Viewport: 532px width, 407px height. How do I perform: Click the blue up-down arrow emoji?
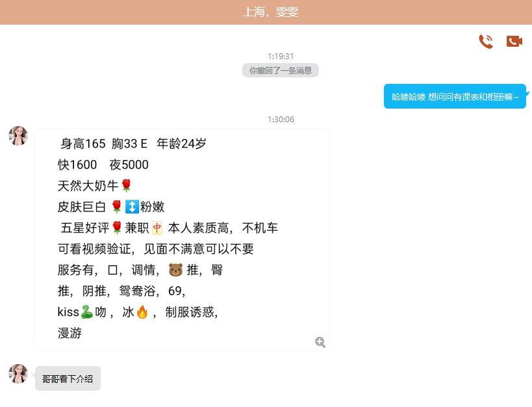(131, 207)
